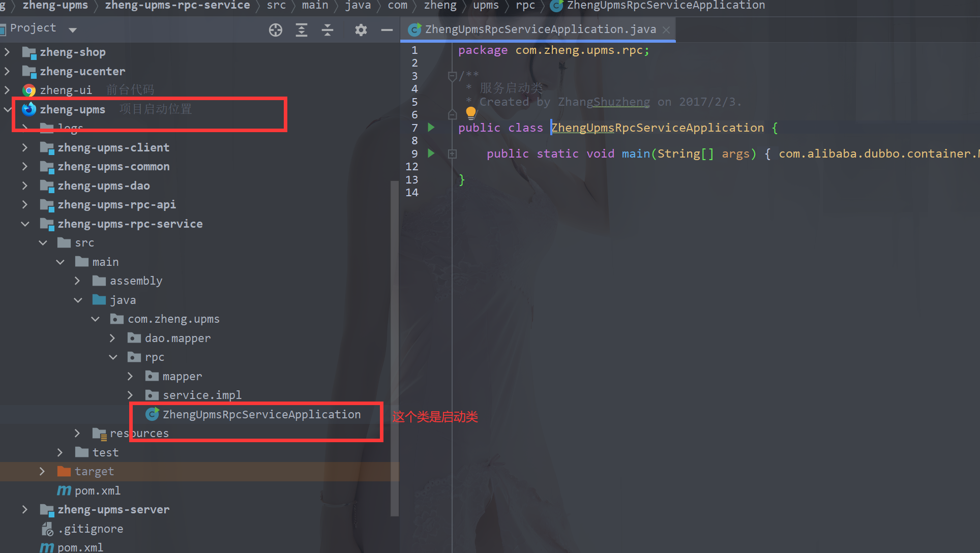Close the ZhengUpmsRpcServiceApplication.java tab
The width and height of the screenshot is (980, 553).
666,30
